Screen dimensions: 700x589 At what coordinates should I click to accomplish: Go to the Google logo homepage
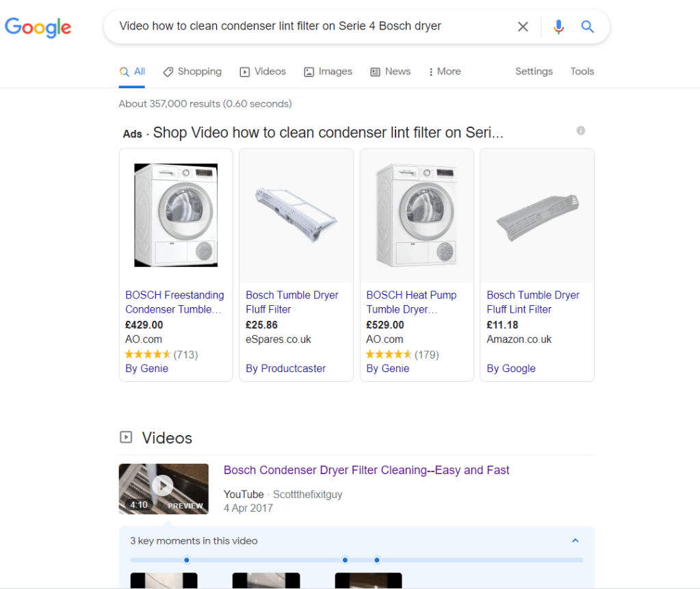pyautogui.click(x=38, y=27)
